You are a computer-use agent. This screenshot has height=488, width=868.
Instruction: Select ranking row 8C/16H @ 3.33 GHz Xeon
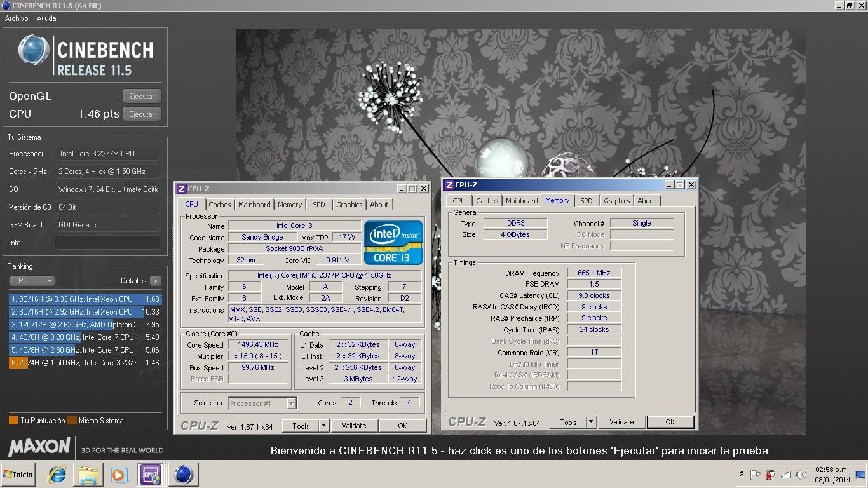click(x=85, y=299)
